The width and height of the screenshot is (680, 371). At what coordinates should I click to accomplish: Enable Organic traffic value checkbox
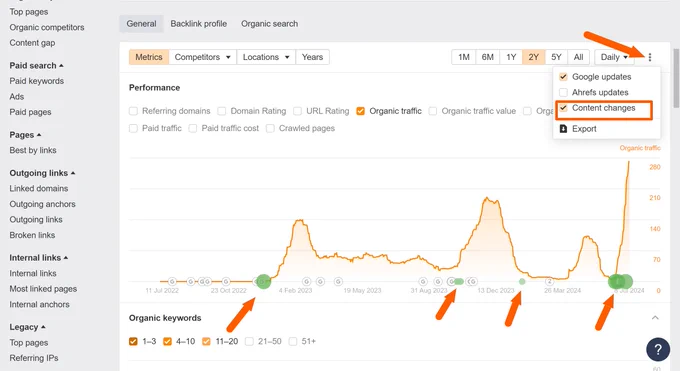pyautogui.click(x=432, y=111)
